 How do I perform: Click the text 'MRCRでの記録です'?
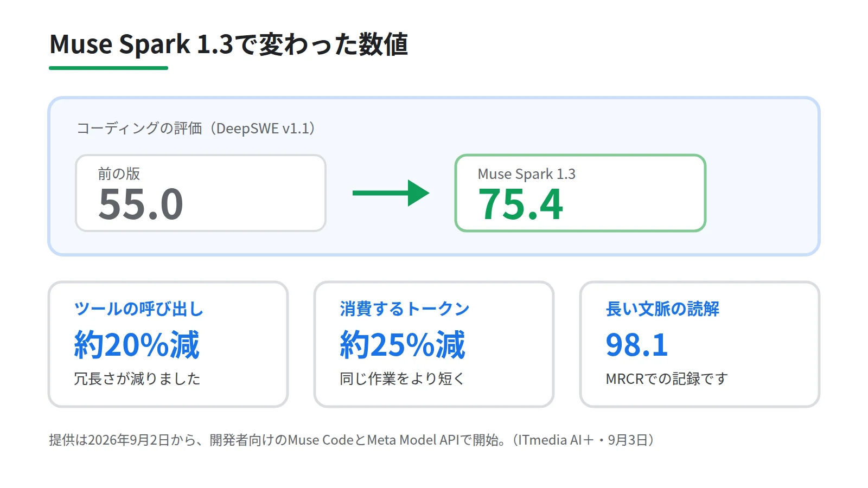[667, 378]
